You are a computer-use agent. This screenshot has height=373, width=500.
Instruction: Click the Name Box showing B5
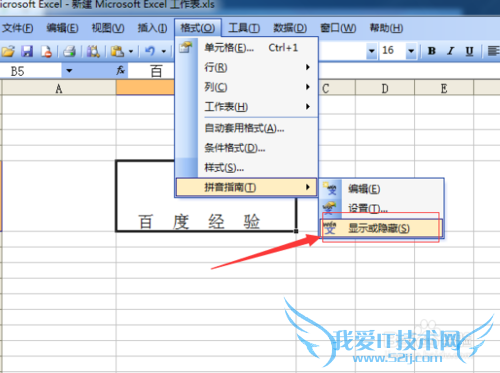click(31, 71)
